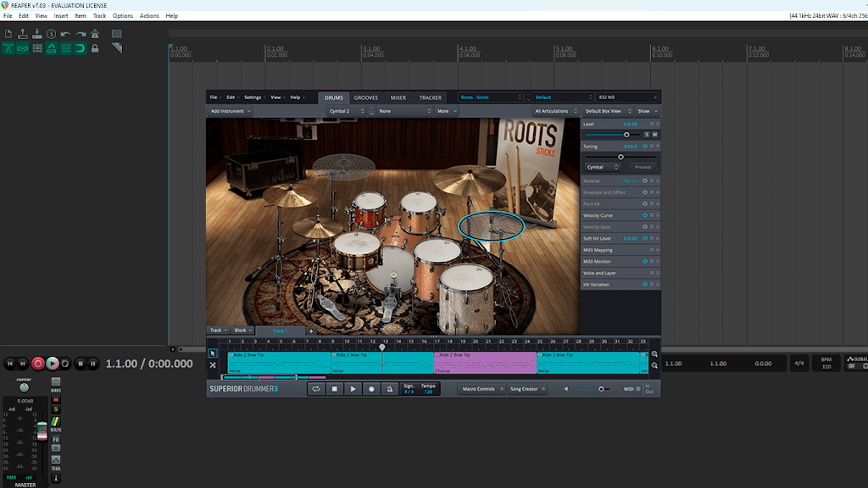
Task: Open the Show dropdown
Action: point(647,111)
